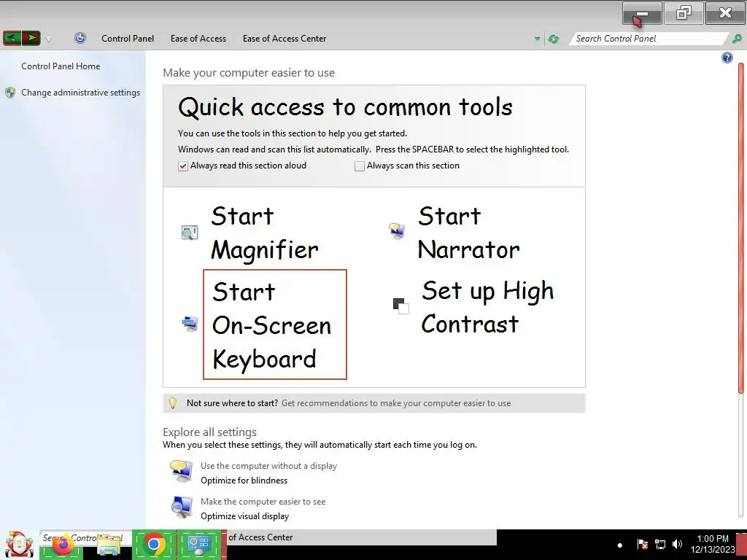Screen dimensions: 747x560
Task: Click the Forward navigation arrow
Action: (31, 38)
